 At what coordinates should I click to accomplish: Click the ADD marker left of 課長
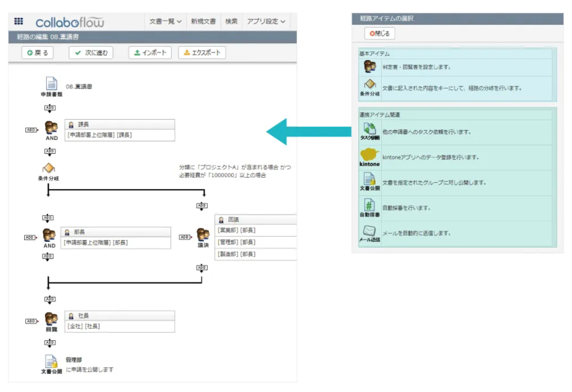coord(31,130)
